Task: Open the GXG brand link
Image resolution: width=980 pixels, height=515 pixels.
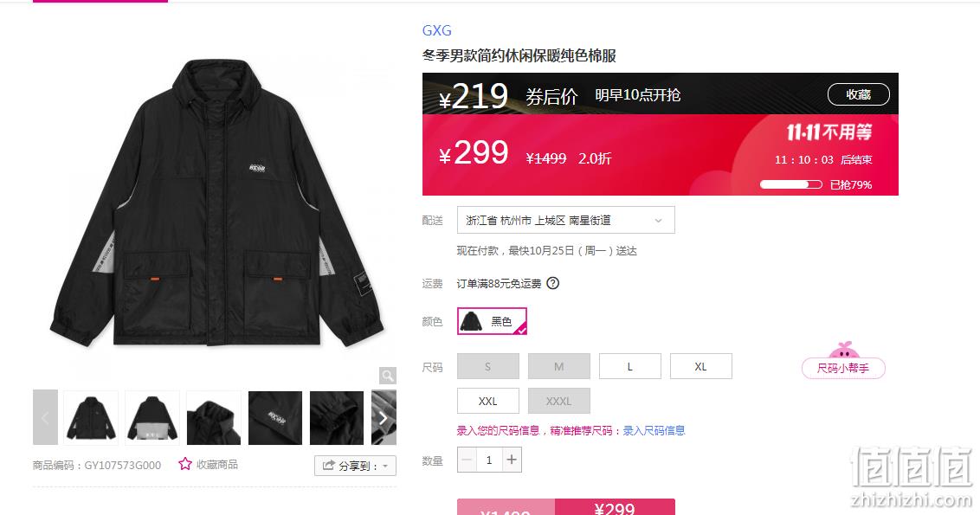Action: pyautogui.click(x=437, y=30)
